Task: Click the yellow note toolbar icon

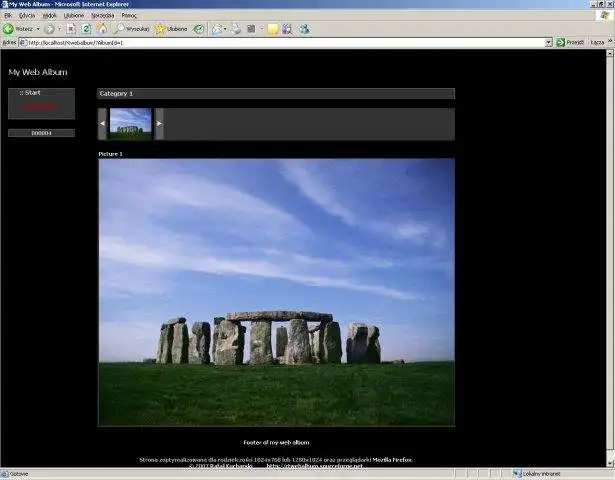Action: (x=272, y=29)
